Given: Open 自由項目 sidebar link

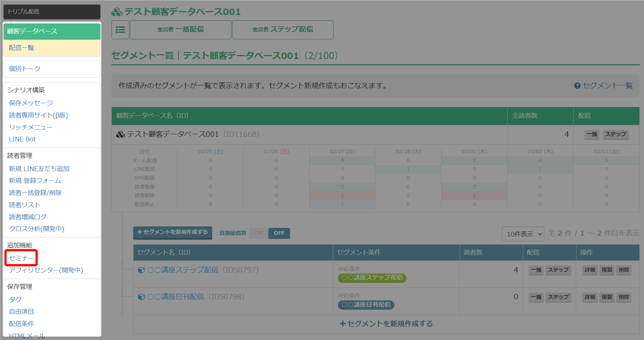Looking at the screenshot, I should pyautogui.click(x=21, y=312).
